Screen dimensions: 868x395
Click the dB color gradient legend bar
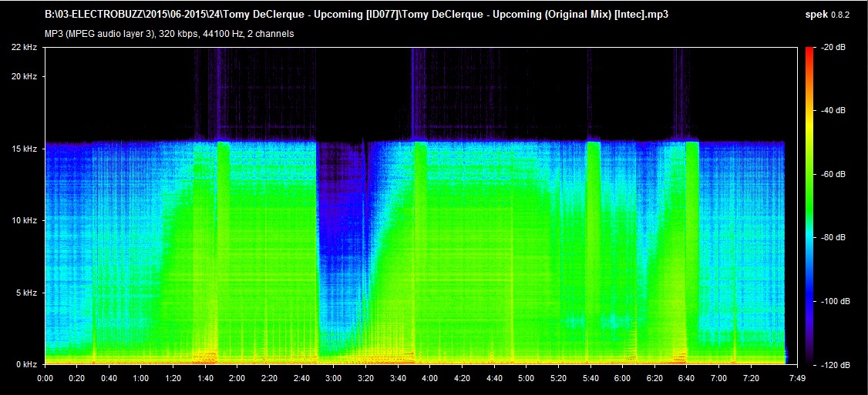point(809,206)
